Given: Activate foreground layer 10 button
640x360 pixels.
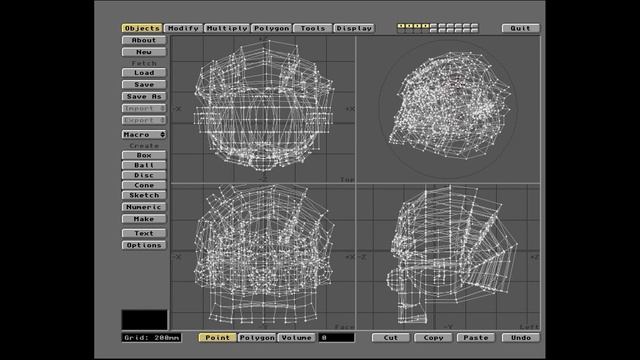Looking at the screenshot, I should pyautogui.click(x=474, y=26).
